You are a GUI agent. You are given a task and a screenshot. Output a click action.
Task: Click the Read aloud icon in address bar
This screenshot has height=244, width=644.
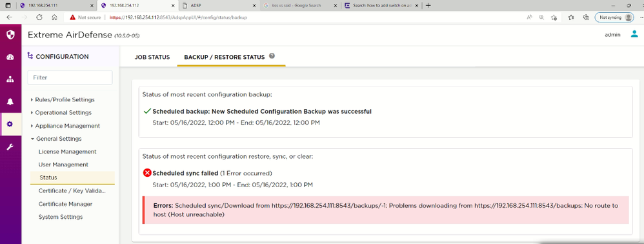[x=530, y=17]
